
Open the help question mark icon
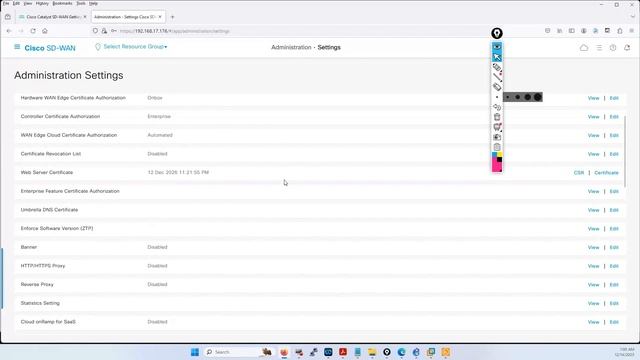coord(613,48)
